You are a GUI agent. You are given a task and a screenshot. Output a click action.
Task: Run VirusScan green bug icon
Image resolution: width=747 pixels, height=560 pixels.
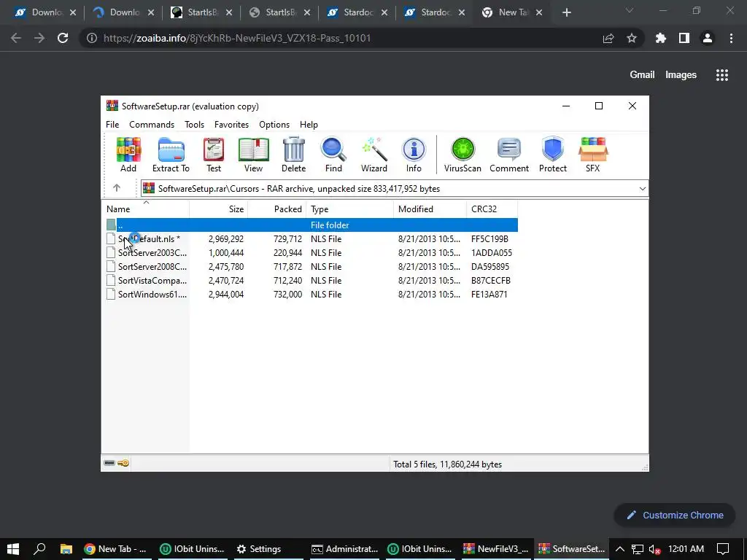tap(462, 155)
